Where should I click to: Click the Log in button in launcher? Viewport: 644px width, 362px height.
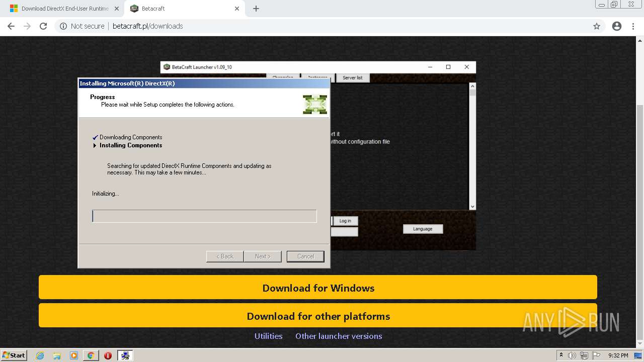[345, 221]
